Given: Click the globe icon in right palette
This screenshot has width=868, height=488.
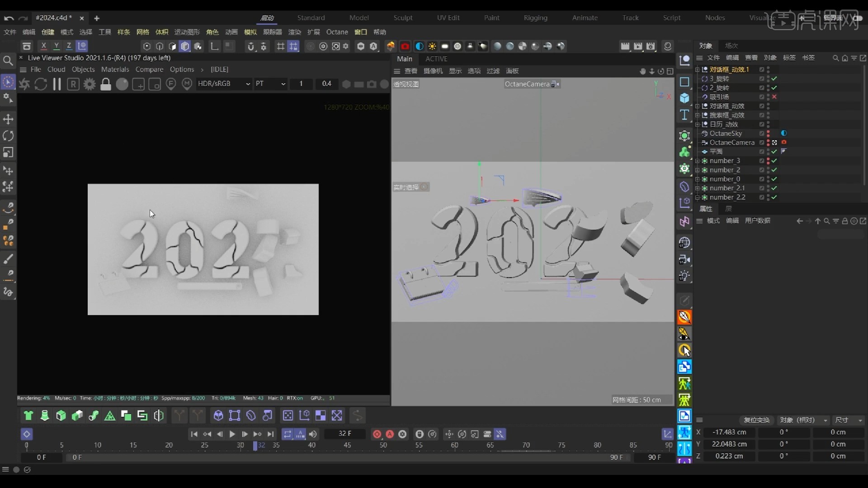Looking at the screenshot, I should pyautogui.click(x=684, y=243).
